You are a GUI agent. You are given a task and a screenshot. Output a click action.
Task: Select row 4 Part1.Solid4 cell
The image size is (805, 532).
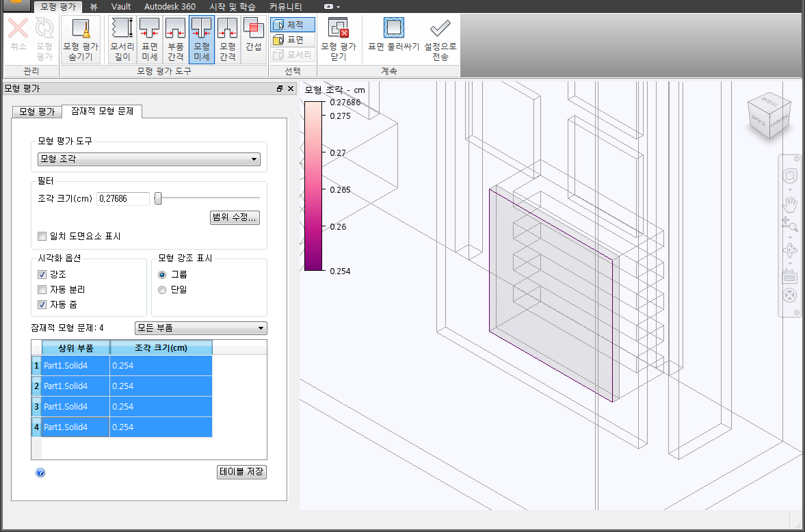click(x=75, y=427)
